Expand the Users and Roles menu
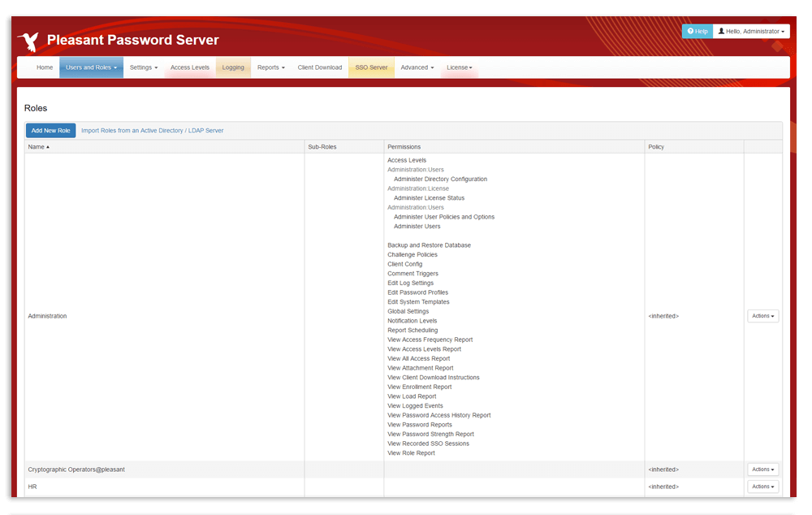 pos(91,67)
